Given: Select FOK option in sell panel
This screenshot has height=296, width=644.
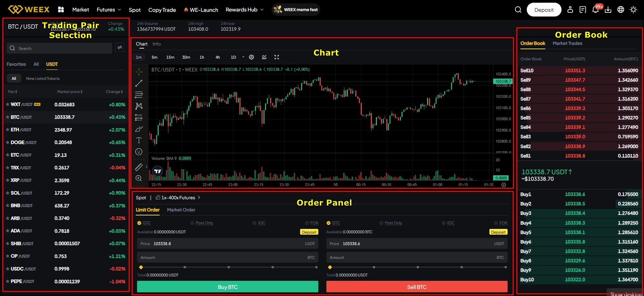Looking at the screenshot, I should [x=501, y=223].
